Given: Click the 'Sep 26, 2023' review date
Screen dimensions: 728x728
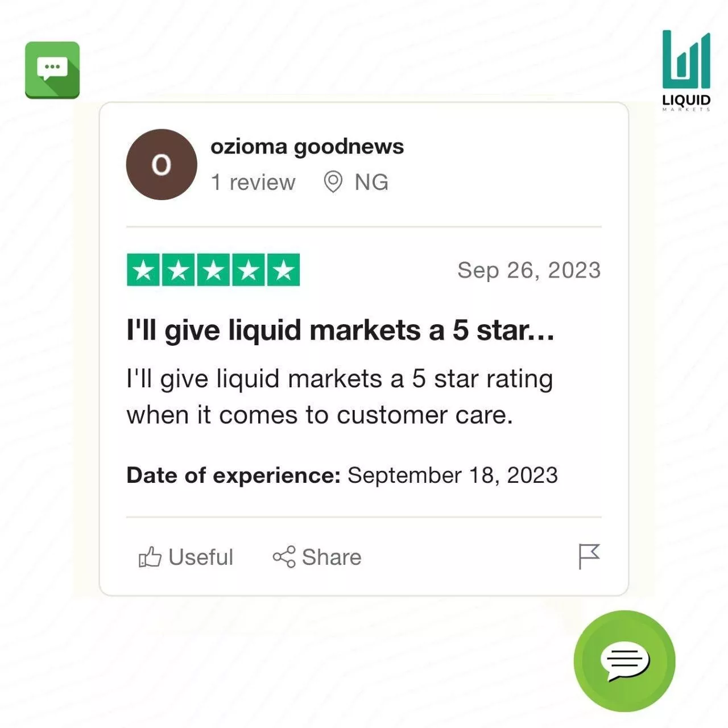Looking at the screenshot, I should 529,271.
